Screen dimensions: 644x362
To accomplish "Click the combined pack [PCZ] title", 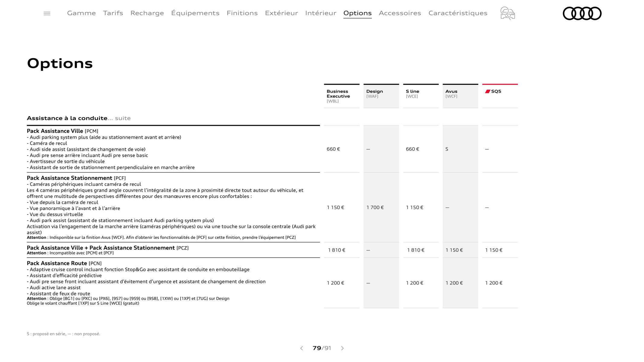I will (x=107, y=248).
